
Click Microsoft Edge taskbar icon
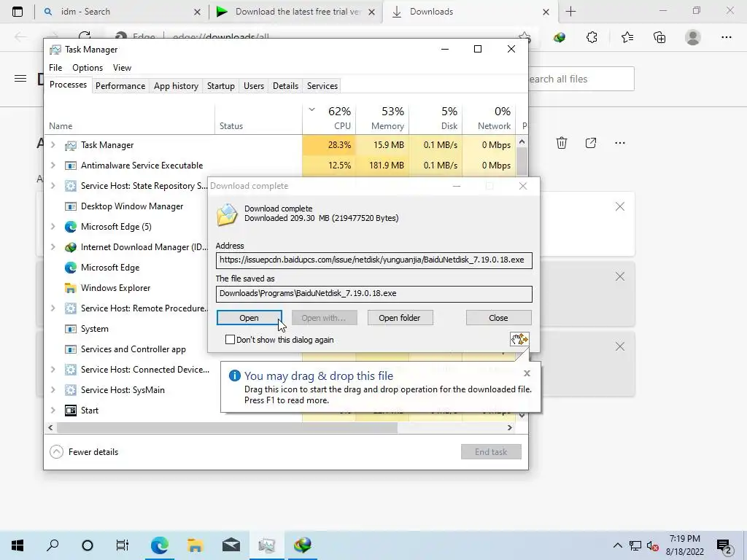tap(160, 545)
